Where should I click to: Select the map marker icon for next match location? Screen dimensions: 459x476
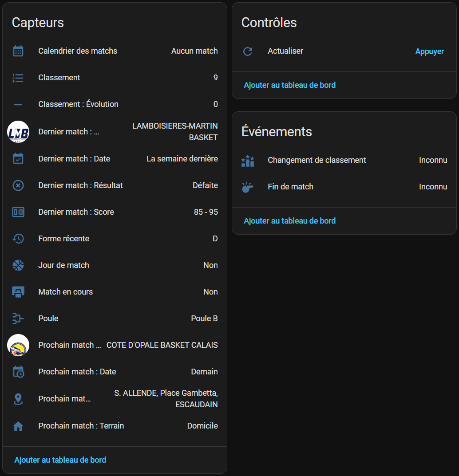point(18,399)
